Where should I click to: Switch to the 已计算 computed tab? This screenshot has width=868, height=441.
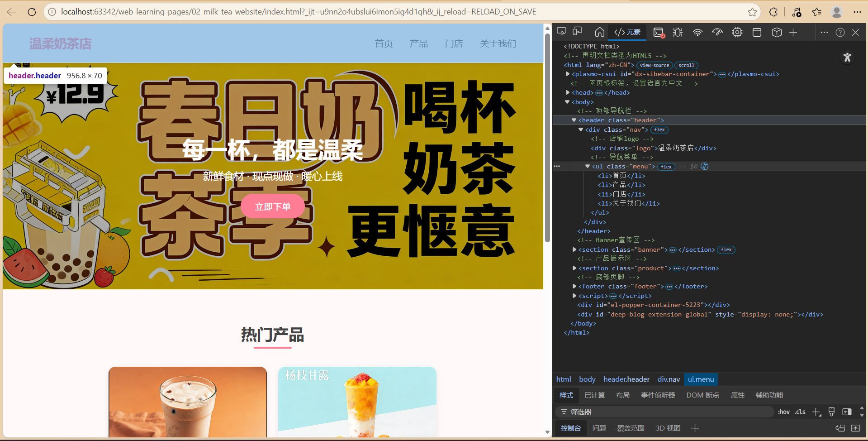pos(594,395)
